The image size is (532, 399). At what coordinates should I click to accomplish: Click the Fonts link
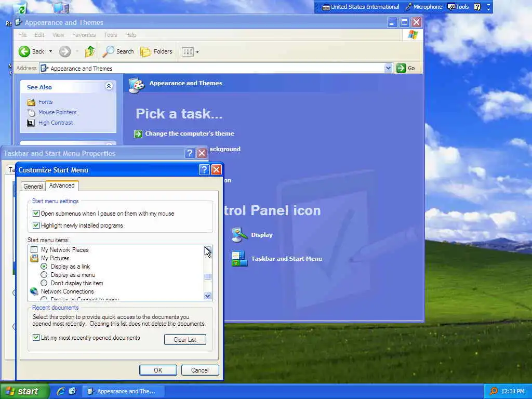point(46,102)
